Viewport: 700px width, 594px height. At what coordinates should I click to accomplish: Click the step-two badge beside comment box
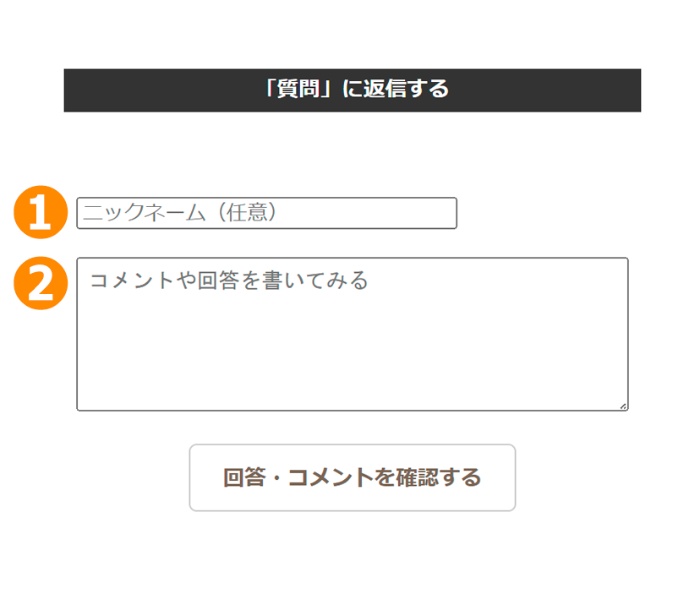click(41, 283)
